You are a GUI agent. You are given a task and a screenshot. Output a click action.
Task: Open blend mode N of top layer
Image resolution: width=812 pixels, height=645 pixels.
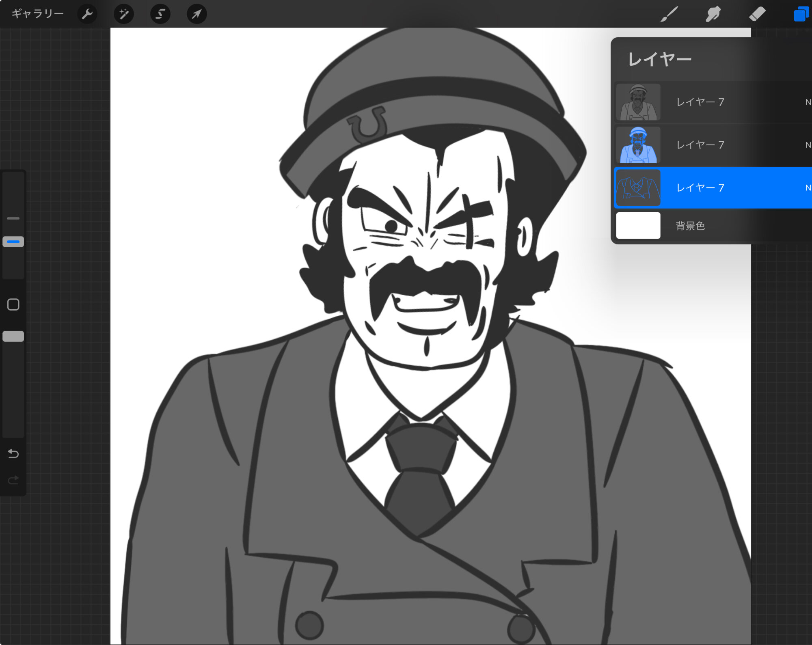coord(808,102)
